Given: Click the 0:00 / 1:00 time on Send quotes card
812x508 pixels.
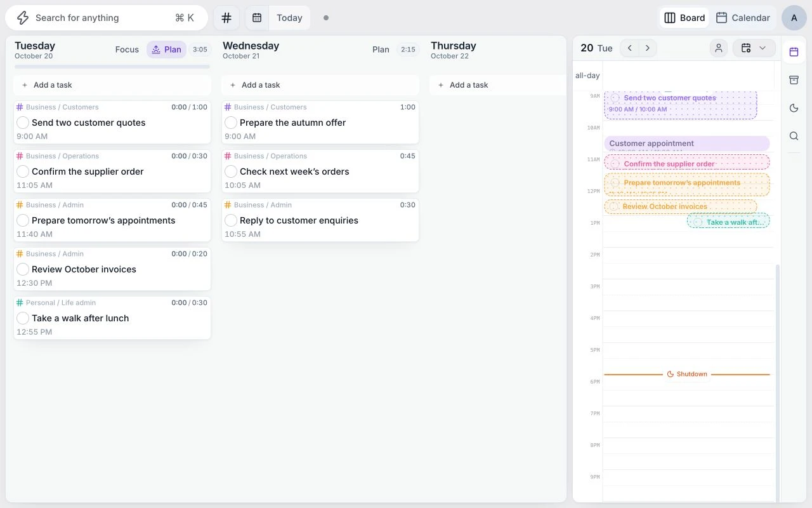Looking at the screenshot, I should [x=189, y=107].
